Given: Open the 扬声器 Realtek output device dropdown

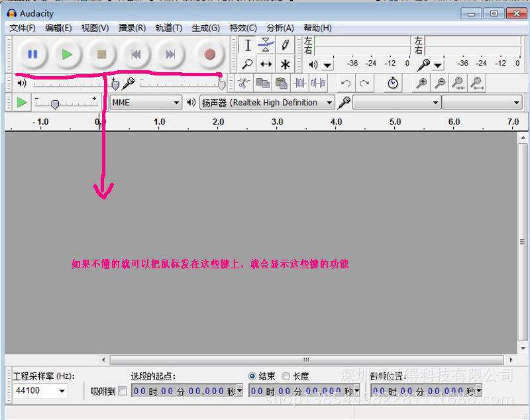Looking at the screenshot, I should click(x=267, y=103).
